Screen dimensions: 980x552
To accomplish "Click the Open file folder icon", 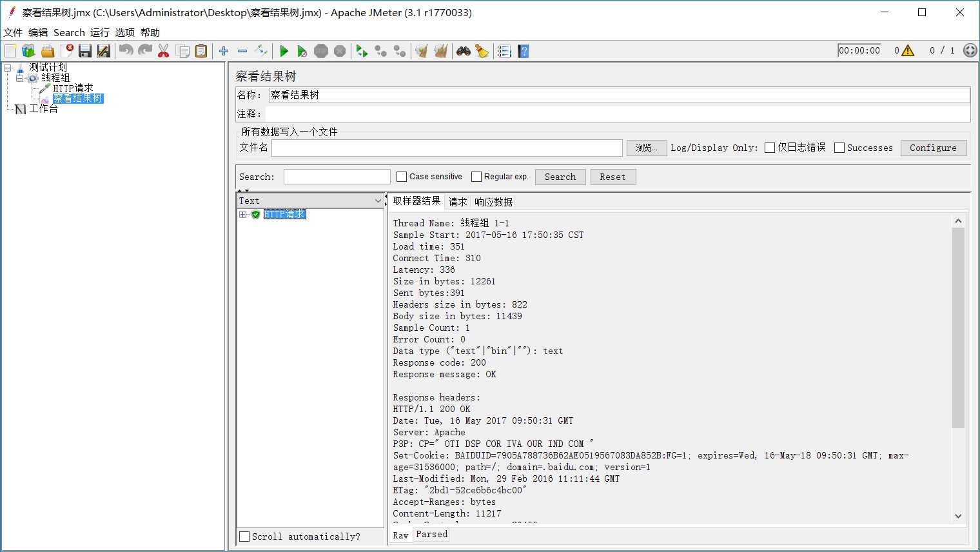I will pos(48,51).
